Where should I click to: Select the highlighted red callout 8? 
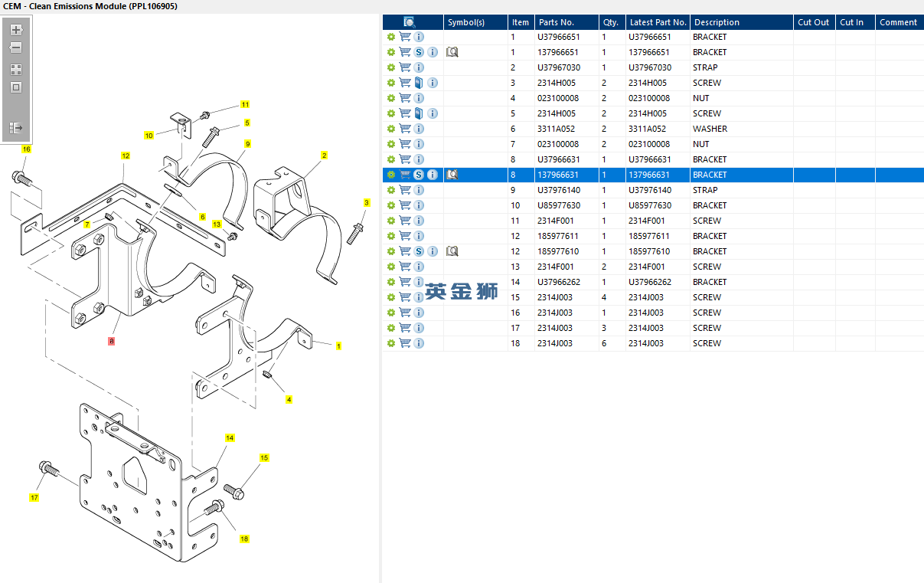click(x=112, y=340)
